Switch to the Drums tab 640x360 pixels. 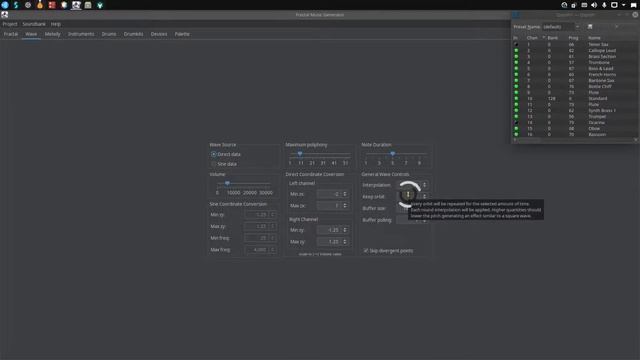point(109,34)
